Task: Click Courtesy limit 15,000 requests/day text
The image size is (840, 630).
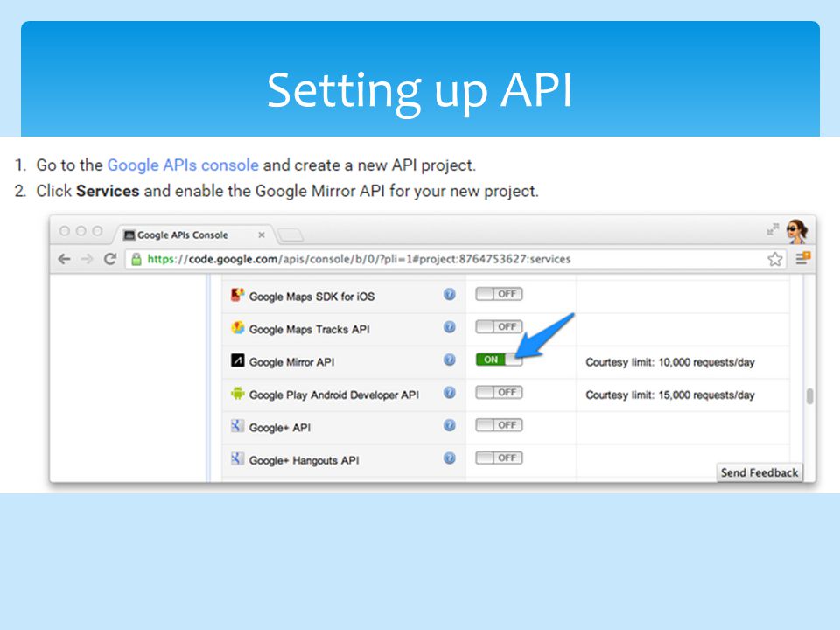Action: point(669,395)
